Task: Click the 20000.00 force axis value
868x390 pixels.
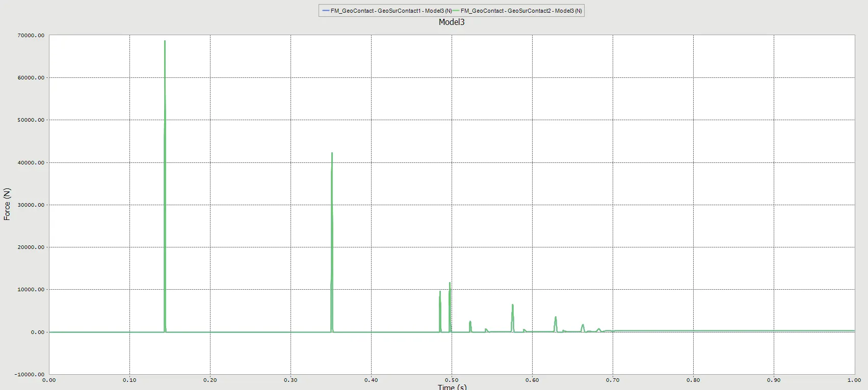Action: (31, 247)
